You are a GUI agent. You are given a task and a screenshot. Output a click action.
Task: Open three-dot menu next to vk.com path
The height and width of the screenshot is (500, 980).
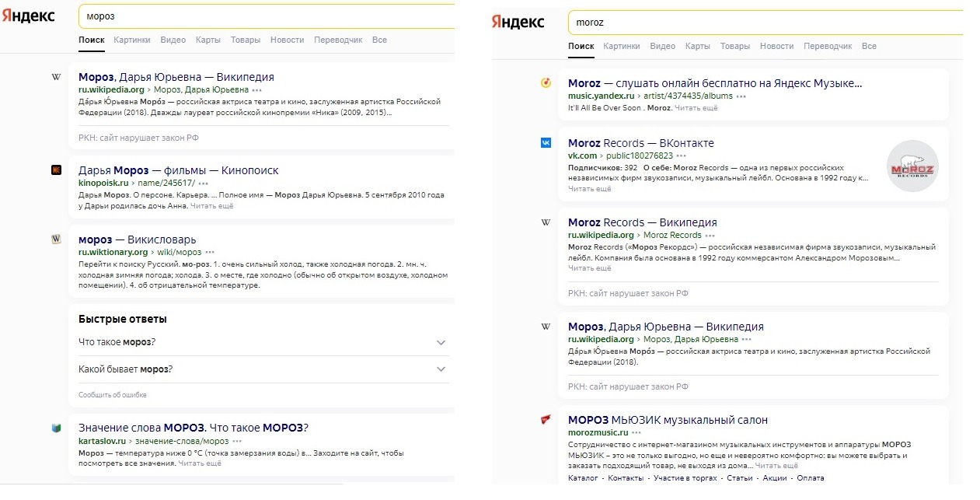tap(681, 156)
